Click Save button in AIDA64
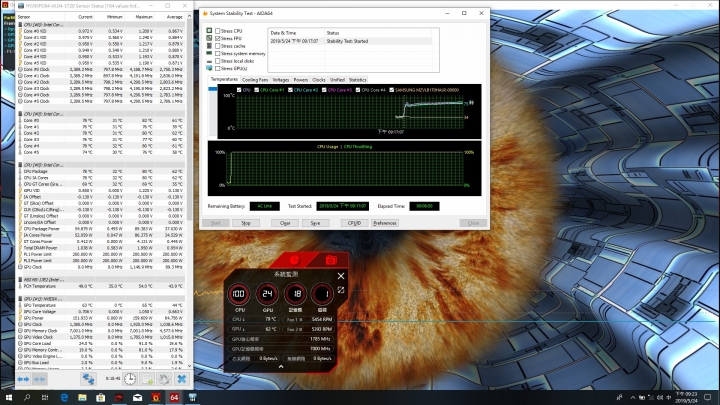 315,223
